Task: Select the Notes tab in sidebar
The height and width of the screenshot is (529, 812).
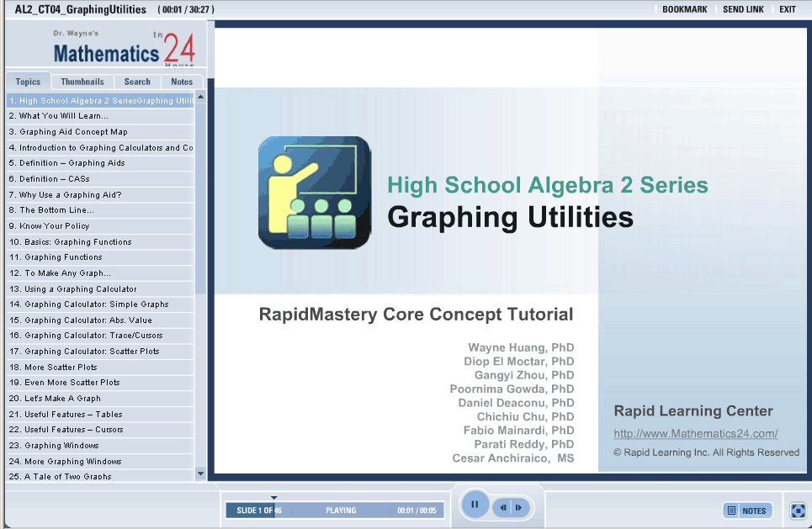Action: tap(182, 82)
